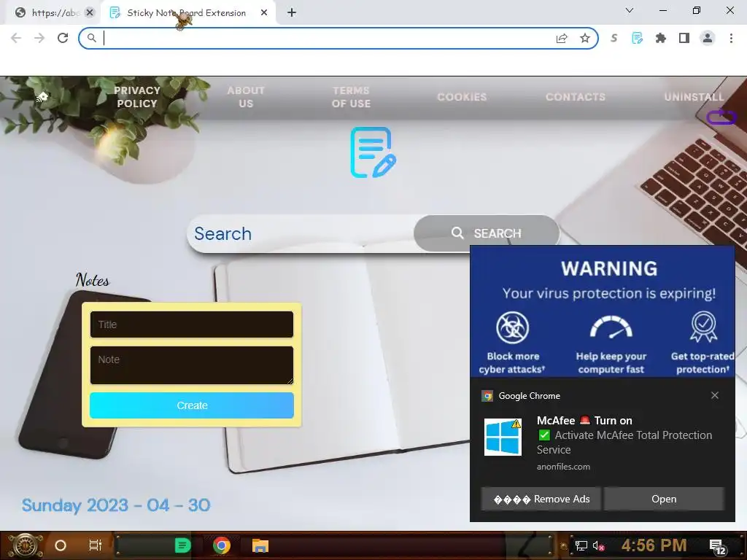
Task: Expand the tab search chevron
Action: pos(630,10)
